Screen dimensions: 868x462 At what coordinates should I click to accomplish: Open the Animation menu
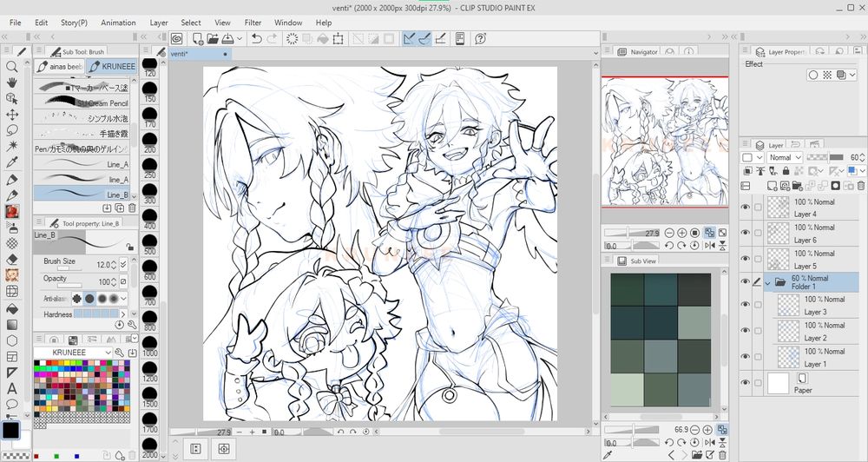pos(118,23)
